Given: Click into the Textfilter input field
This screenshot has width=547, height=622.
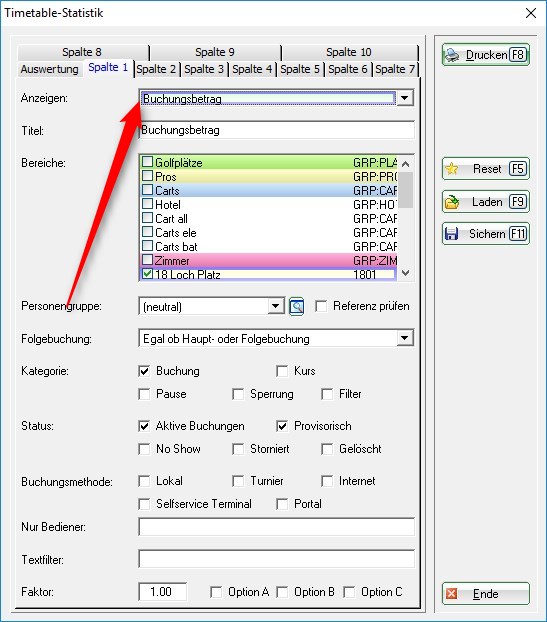Looking at the screenshot, I should tap(276, 559).
